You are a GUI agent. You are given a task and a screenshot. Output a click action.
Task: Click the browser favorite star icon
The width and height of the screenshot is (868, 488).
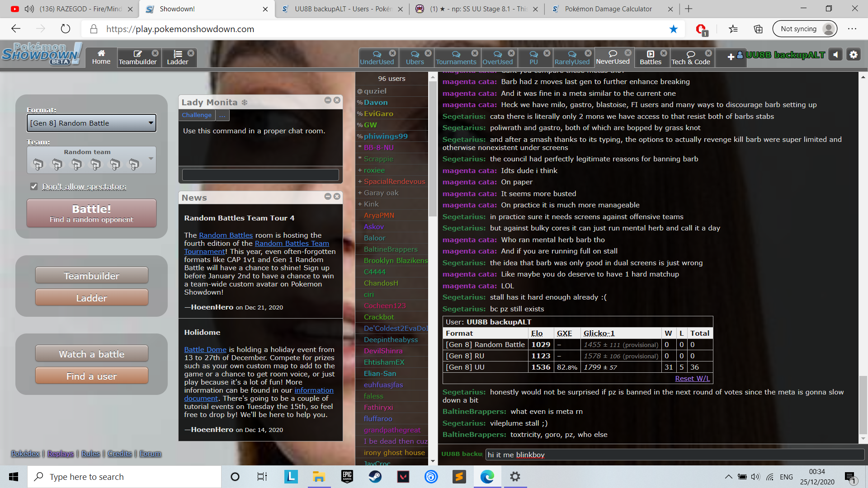pos(674,29)
